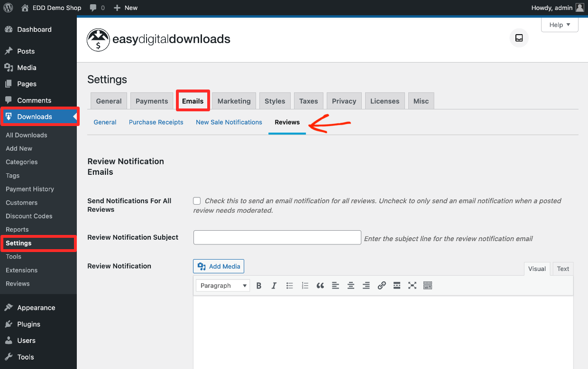Image resolution: width=588 pixels, height=369 pixels.
Task: Open the Payments settings tab
Action: pyautogui.click(x=152, y=101)
